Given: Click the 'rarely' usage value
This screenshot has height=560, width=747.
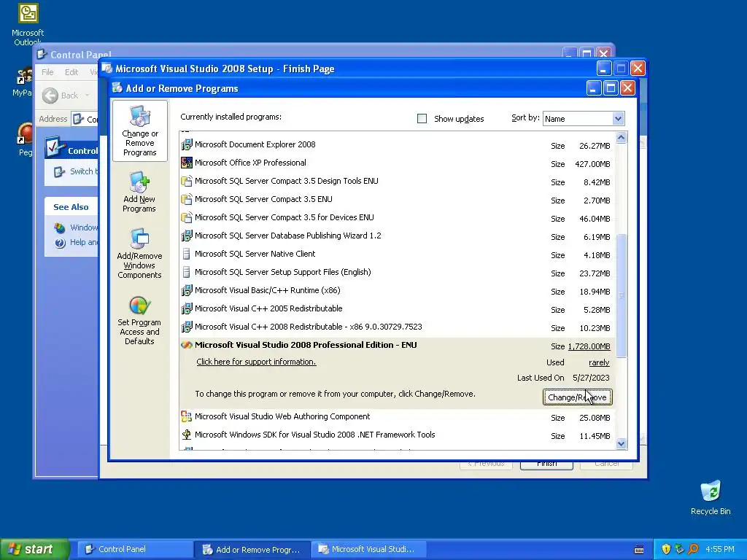Looking at the screenshot, I should click(x=599, y=362).
